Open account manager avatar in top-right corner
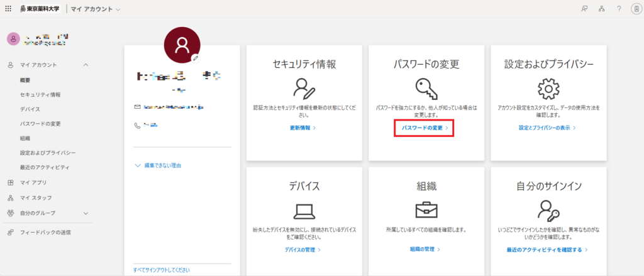644x276 pixels. point(635,9)
